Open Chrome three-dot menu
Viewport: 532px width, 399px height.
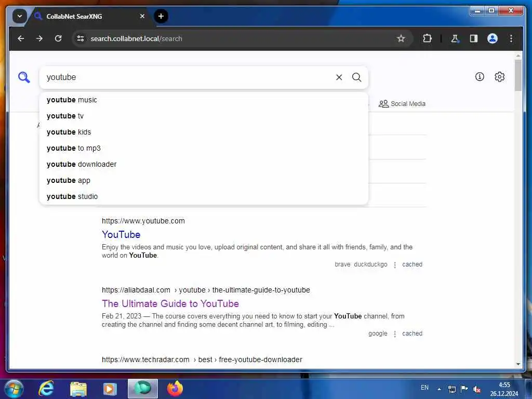(511, 38)
